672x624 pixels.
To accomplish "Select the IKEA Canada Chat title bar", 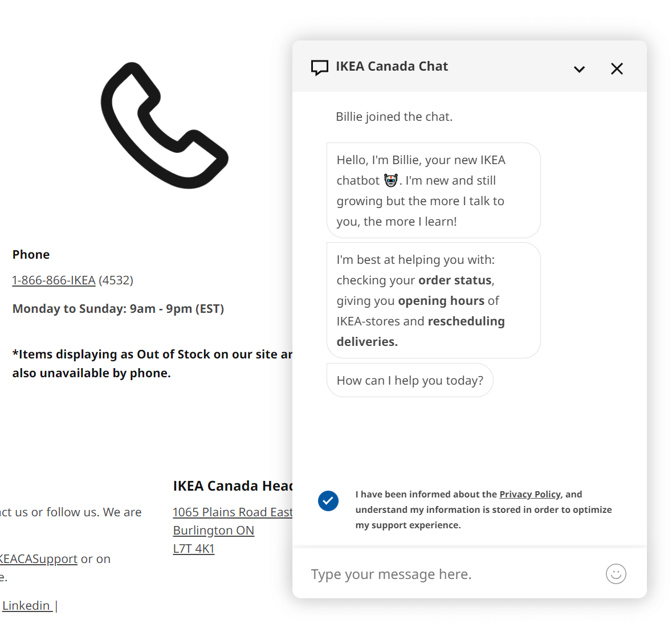I will click(x=392, y=66).
